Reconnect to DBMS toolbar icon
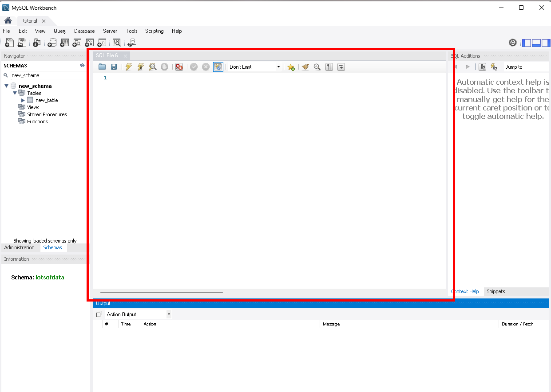 pos(131,43)
